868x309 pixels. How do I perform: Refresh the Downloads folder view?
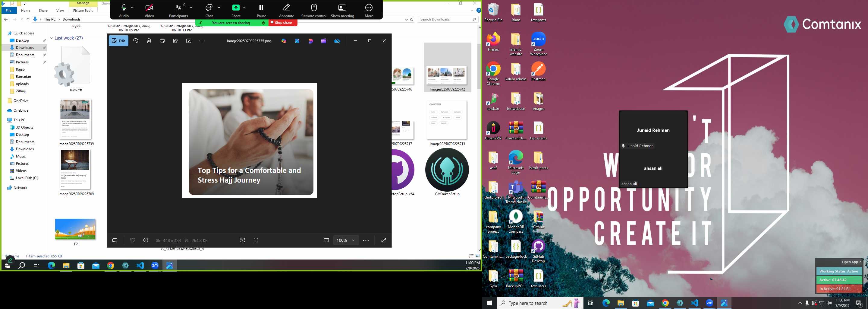412,20
